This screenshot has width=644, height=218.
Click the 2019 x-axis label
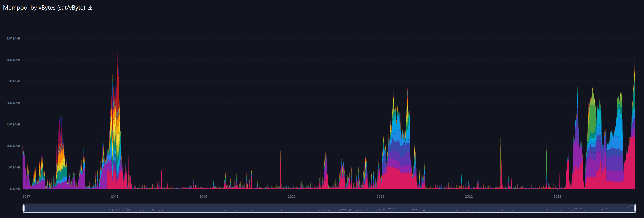pos(203,197)
